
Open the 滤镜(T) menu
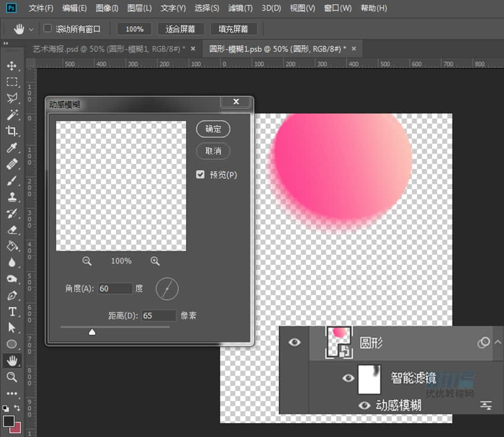coord(240,8)
